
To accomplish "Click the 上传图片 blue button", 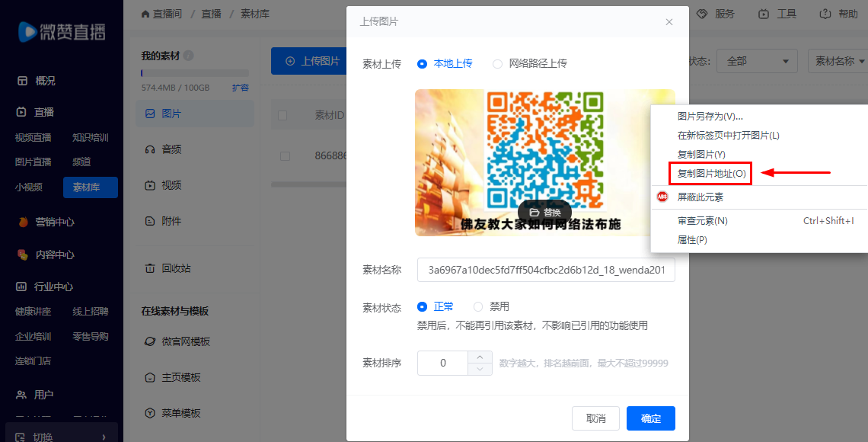I will coord(310,61).
